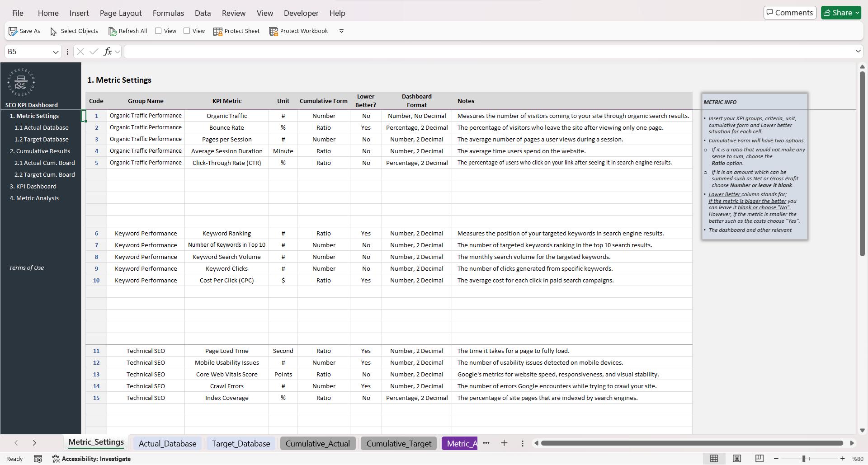Expand the ribbon display options chevron
868x465 pixels.
(341, 31)
